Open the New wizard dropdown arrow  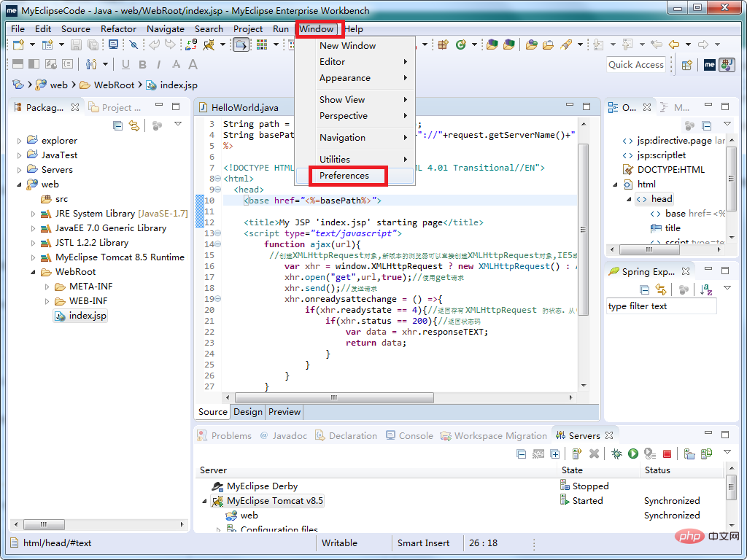32,44
